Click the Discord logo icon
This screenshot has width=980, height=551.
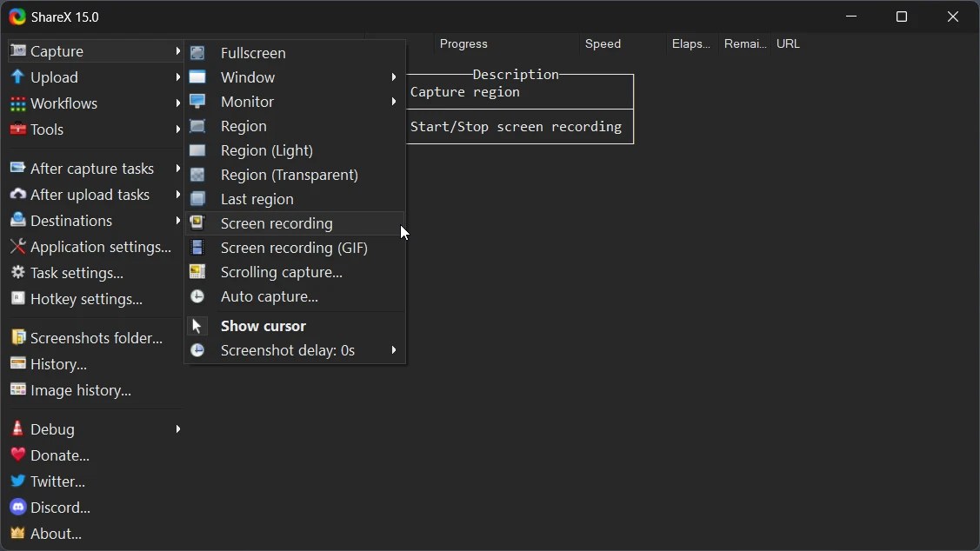(18, 508)
